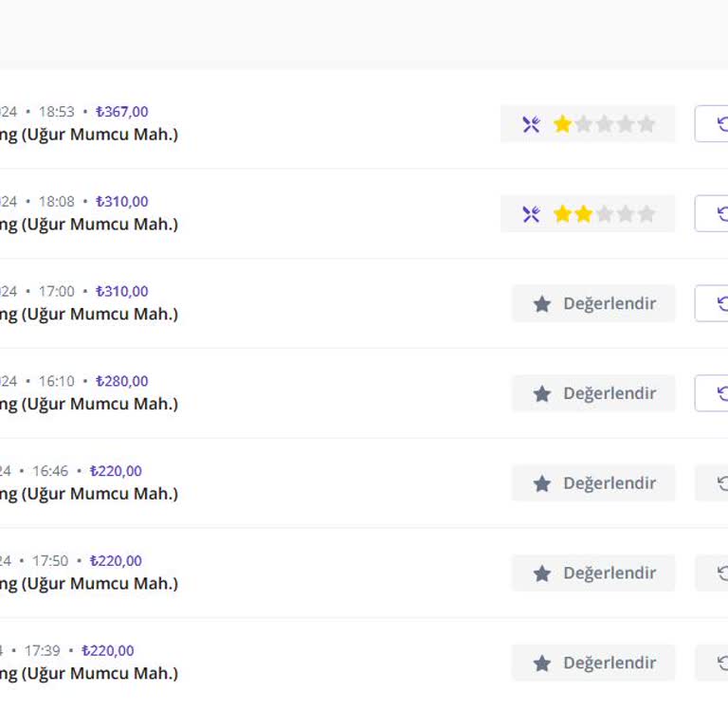Click the star icon beside Değerlendir on the 17:39 order
The height and width of the screenshot is (728, 728).
pos(542,664)
